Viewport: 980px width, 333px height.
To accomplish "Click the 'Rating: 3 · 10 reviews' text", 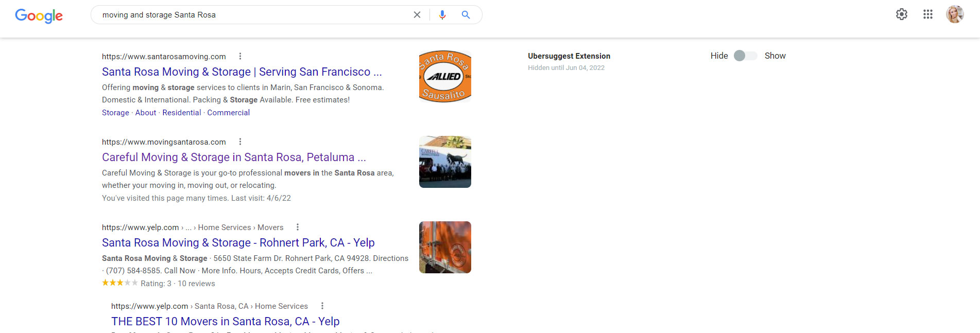I will pos(178,284).
